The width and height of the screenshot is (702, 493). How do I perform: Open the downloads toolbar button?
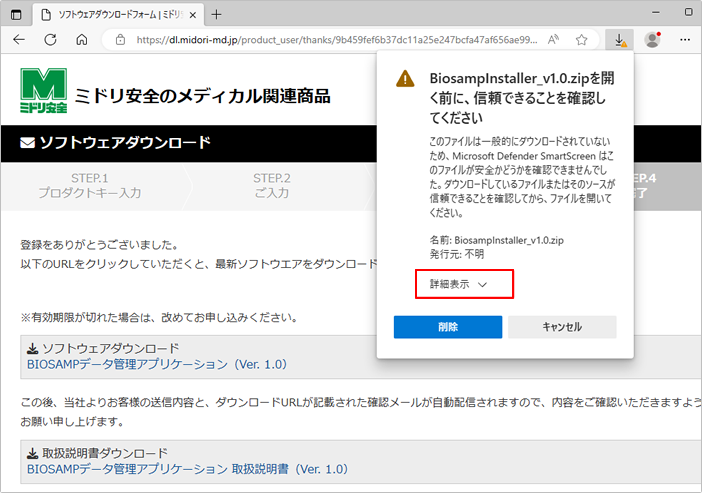(619, 40)
